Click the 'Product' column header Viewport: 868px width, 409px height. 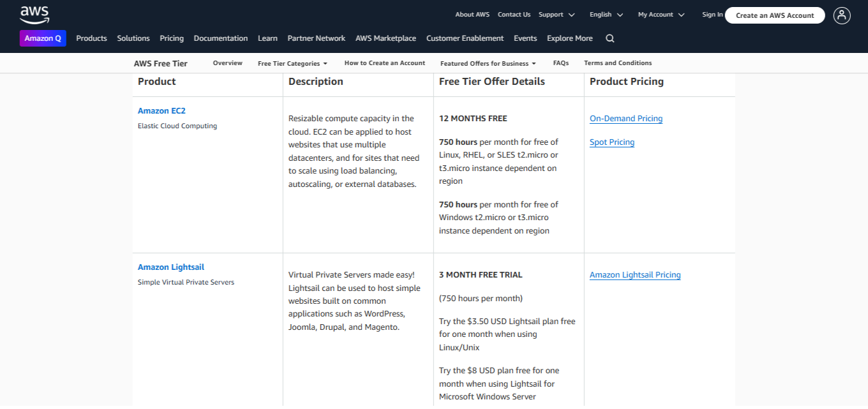[157, 82]
